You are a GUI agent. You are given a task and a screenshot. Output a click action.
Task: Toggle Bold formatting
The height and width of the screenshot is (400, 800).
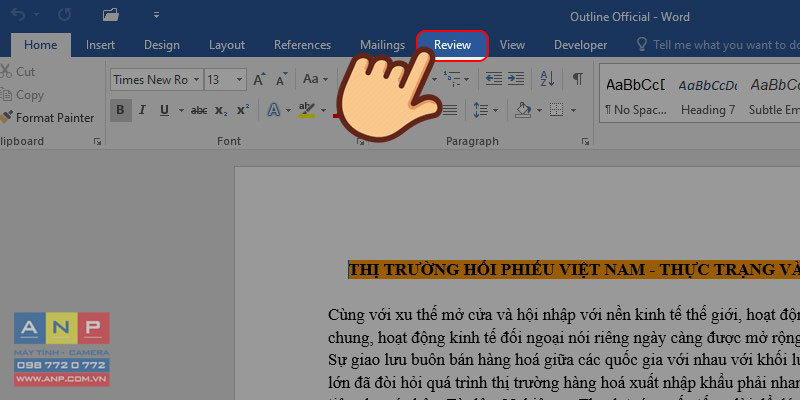click(x=120, y=110)
